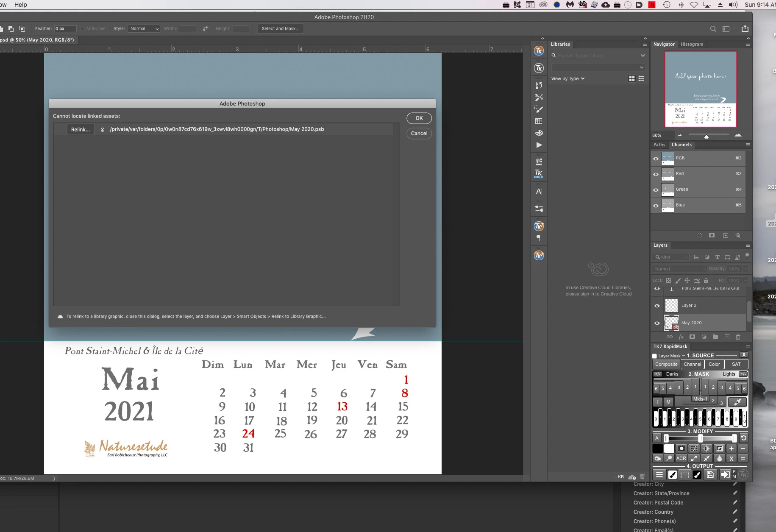Open the Swatches palette panel icon

[x=539, y=133]
